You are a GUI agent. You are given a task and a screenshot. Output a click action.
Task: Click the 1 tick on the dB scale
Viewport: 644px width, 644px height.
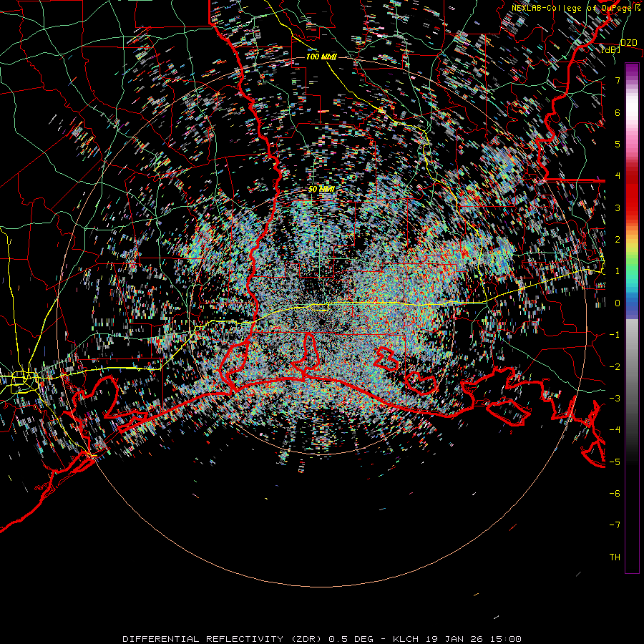[x=618, y=271]
